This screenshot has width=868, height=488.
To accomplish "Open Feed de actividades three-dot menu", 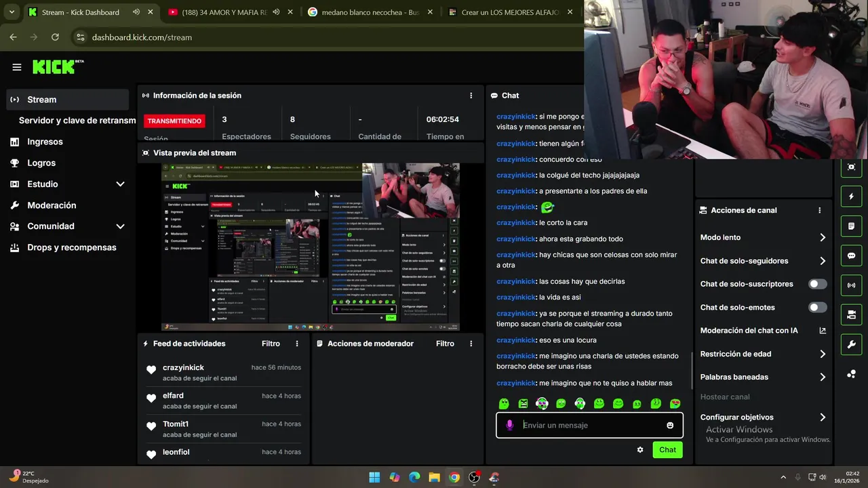I will coord(297,344).
